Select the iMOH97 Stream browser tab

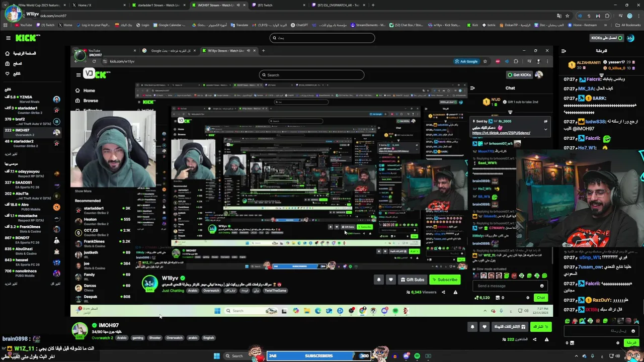point(219,5)
